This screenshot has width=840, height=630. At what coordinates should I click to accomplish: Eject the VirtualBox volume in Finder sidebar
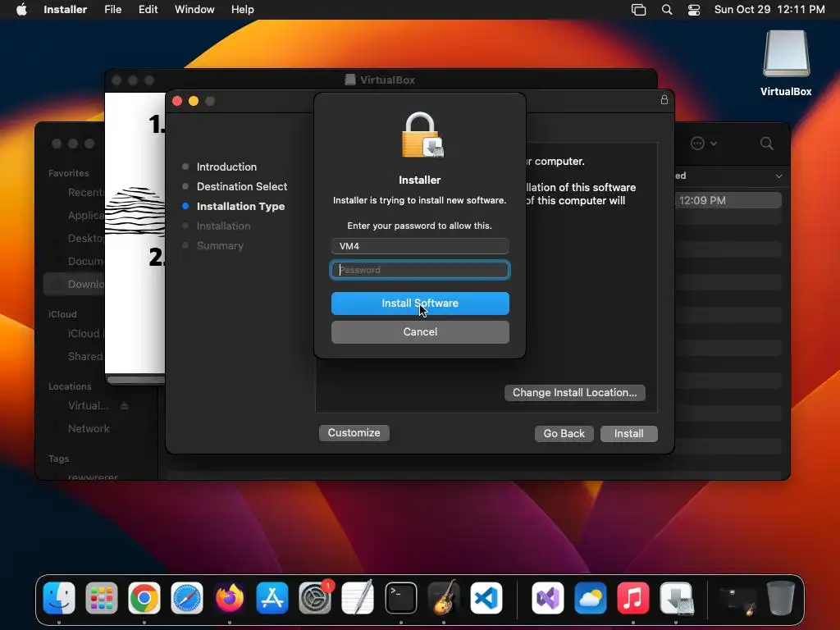pos(125,405)
